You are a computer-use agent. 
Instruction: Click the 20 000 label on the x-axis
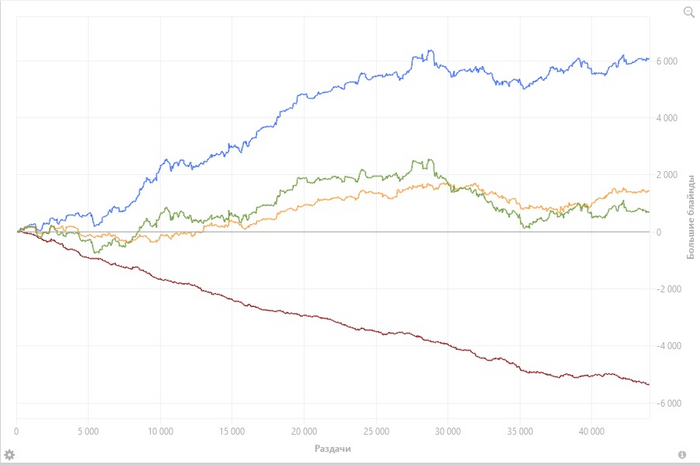click(x=304, y=431)
